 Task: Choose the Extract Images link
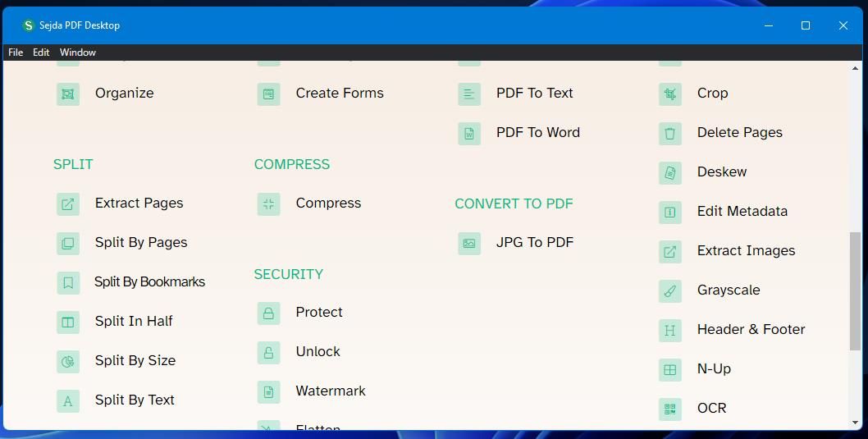[x=747, y=250]
